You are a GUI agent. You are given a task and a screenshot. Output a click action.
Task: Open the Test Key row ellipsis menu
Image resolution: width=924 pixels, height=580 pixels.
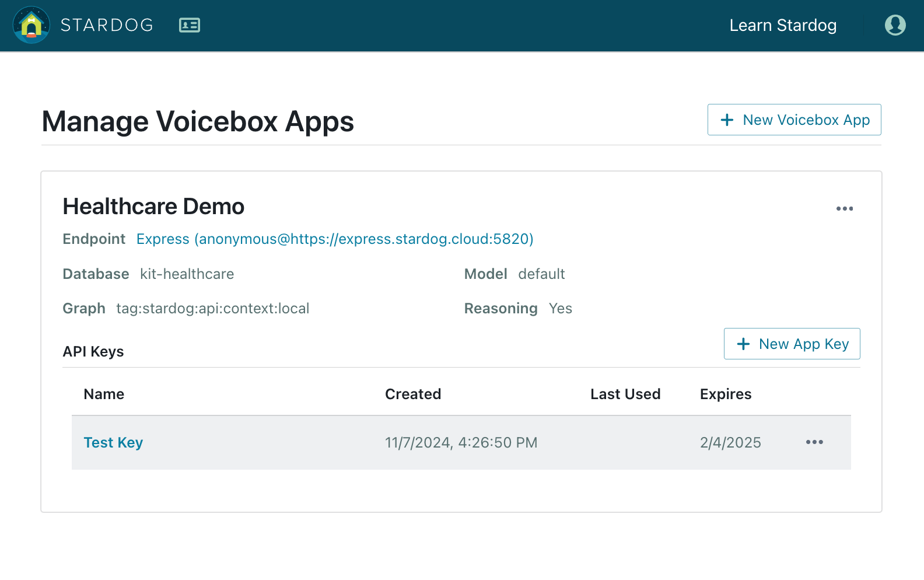coord(814,442)
